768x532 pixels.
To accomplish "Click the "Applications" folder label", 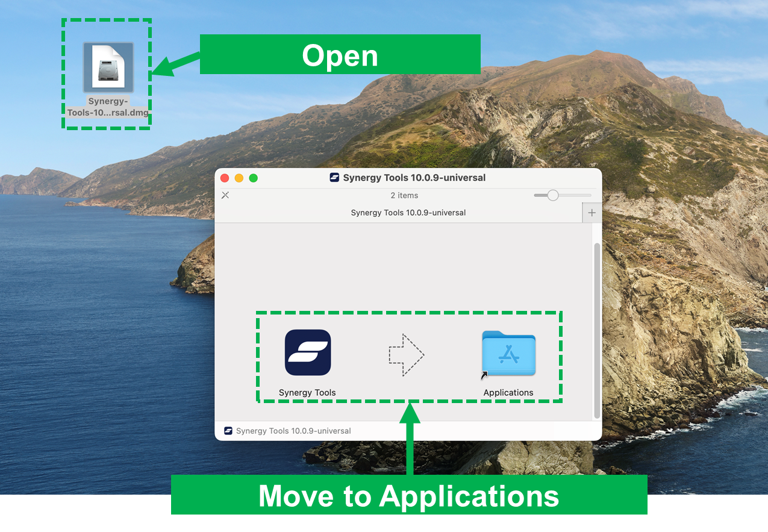I will point(508,393).
